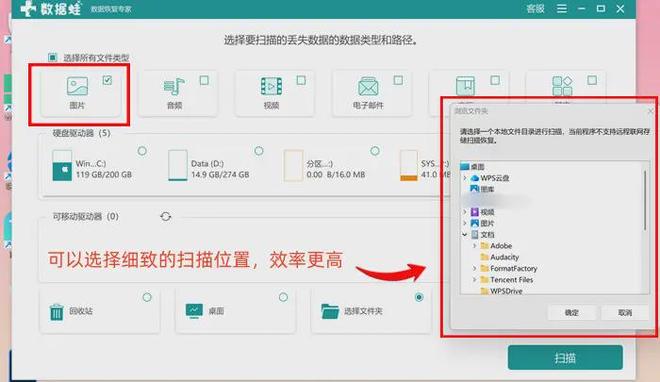The height and width of the screenshot is (382, 660).
Task: Select the other file types icon
Action: point(562,86)
